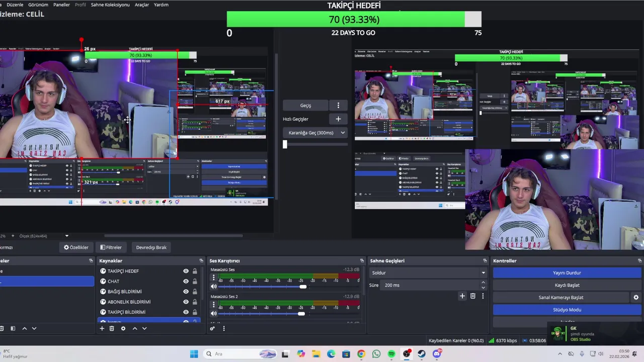Open WhatsApp from the taskbar
This screenshot has width=644, height=362.
[376, 354]
